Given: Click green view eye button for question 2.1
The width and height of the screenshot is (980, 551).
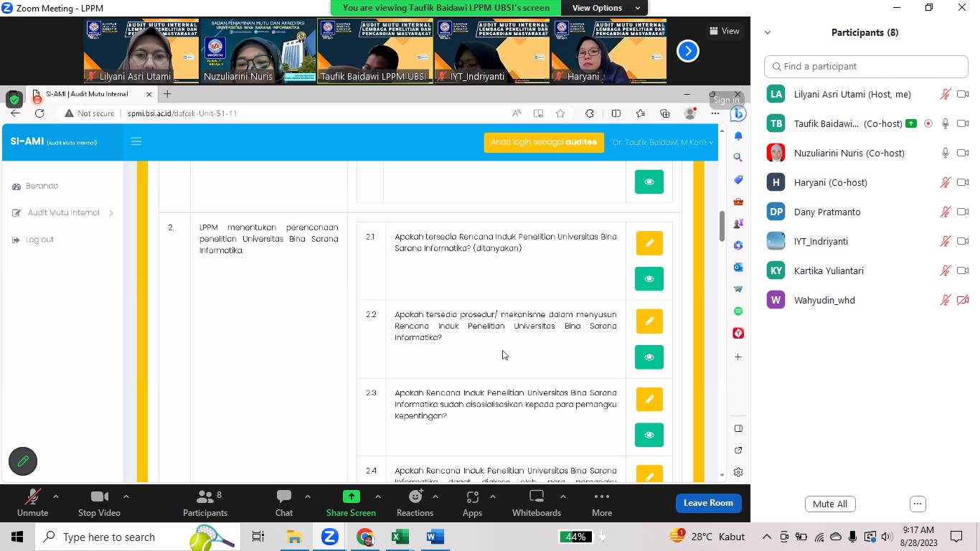Looking at the screenshot, I should tap(649, 278).
